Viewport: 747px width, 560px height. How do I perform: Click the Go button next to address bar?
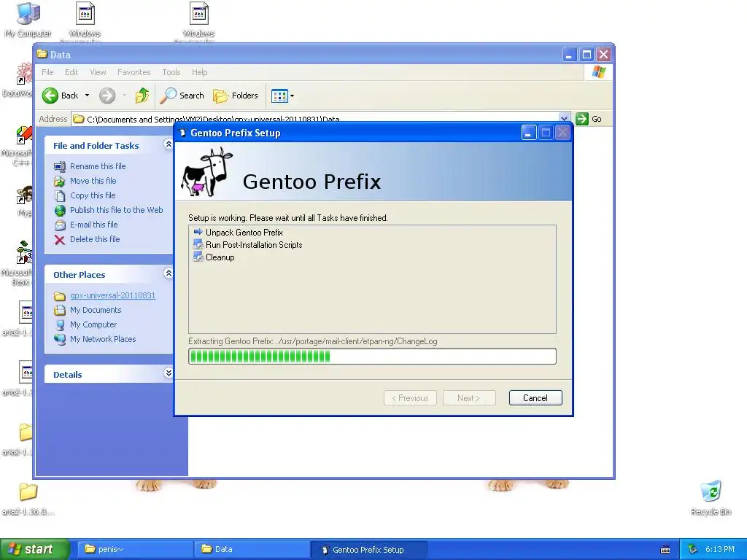(589, 119)
